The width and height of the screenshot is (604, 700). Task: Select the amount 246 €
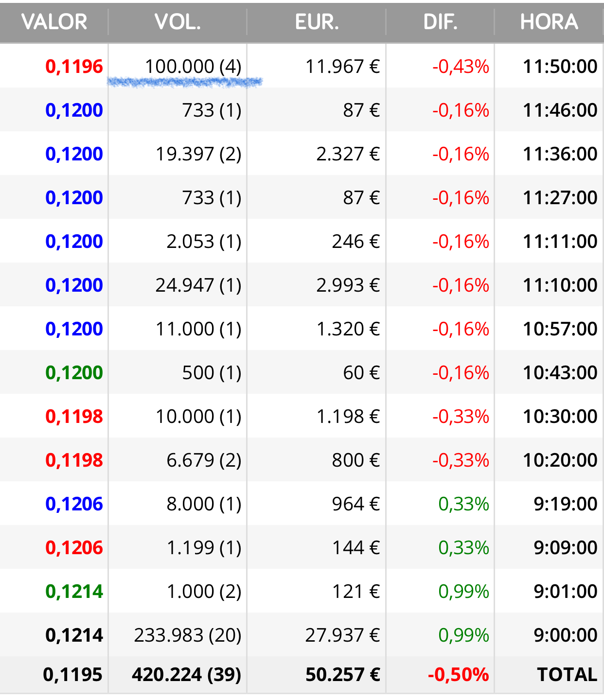tap(356, 242)
